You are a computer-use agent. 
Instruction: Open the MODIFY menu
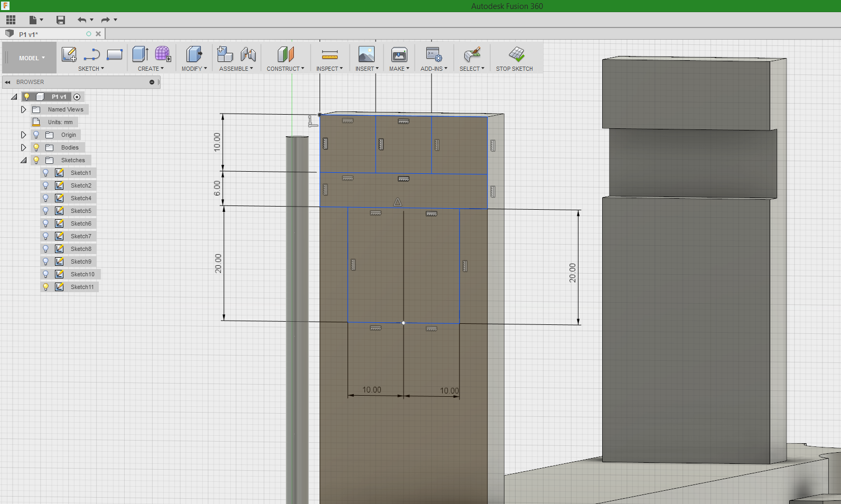(194, 69)
